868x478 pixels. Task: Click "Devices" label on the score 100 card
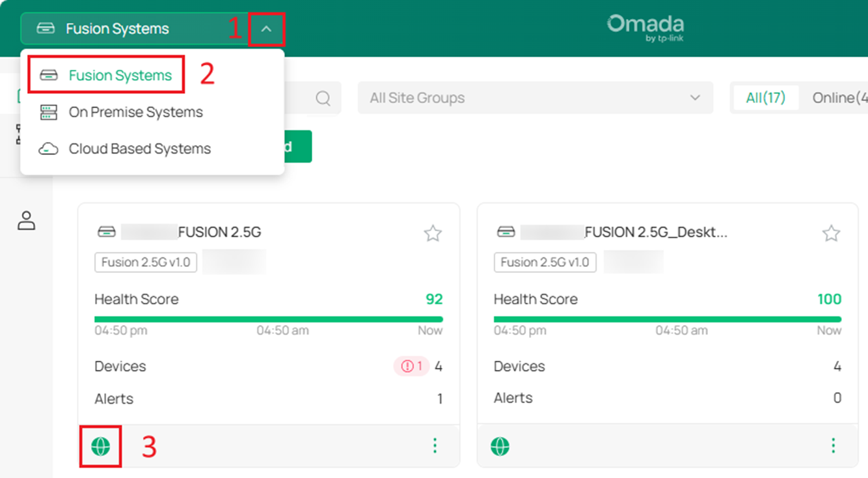pyautogui.click(x=519, y=366)
